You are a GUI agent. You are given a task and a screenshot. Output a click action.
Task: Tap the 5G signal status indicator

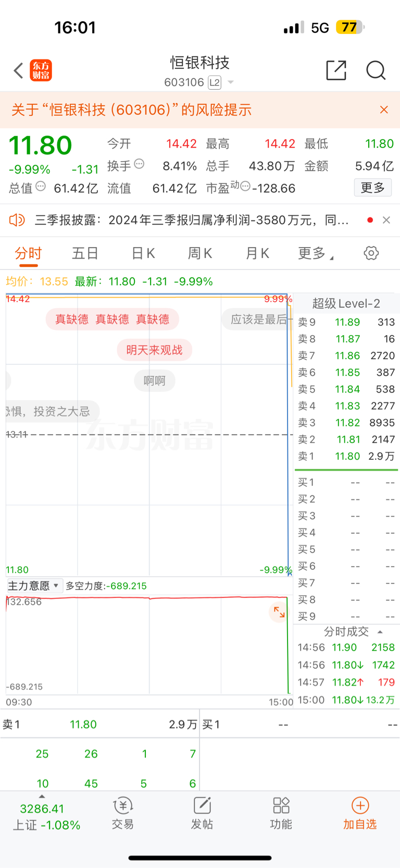coord(320,28)
